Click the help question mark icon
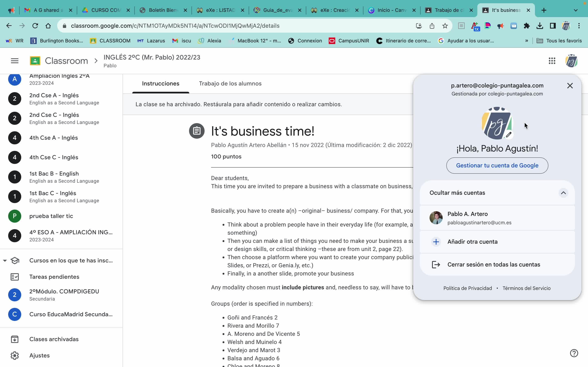Screen dimensions: 588x367 pyautogui.click(x=574, y=353)
